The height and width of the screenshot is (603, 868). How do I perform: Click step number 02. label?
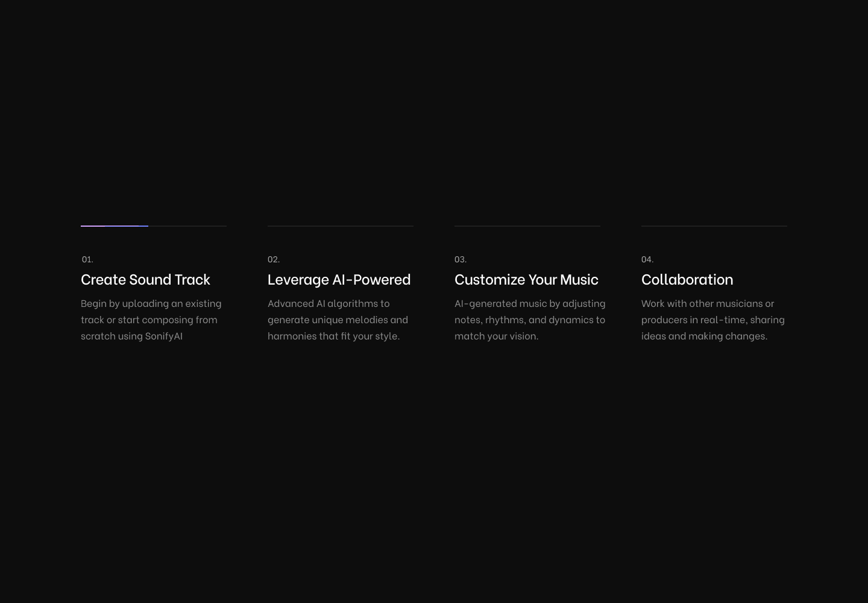point(274,259)
